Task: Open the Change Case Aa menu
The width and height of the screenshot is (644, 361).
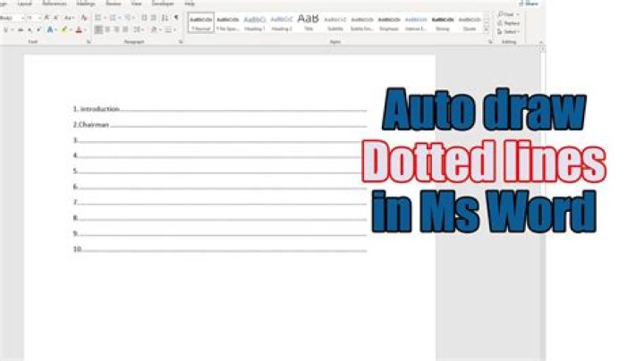Action: point(69,18)
